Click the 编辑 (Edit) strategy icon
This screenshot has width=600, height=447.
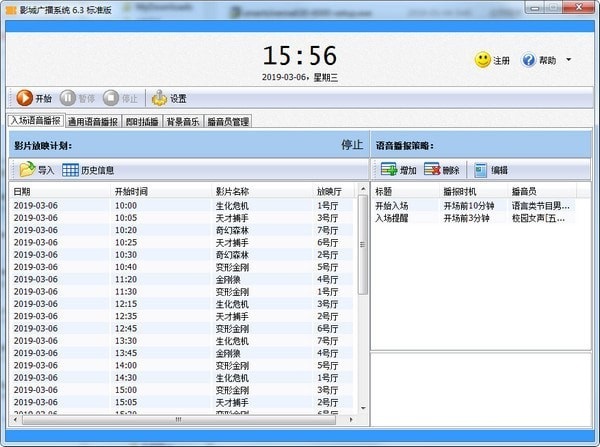coord(481,170)
